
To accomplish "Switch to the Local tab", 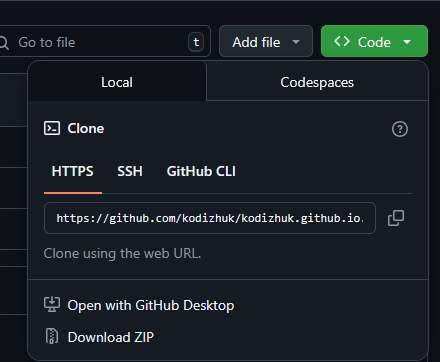I will [117, 81].
